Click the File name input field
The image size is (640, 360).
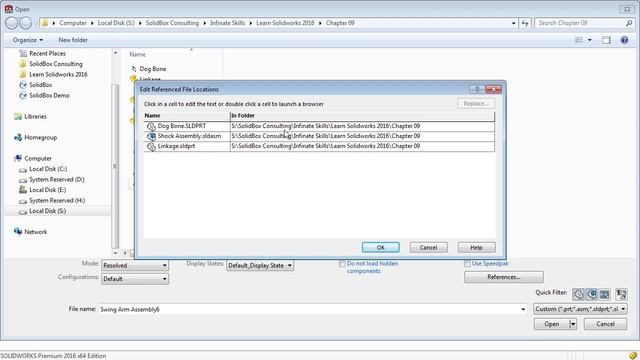click(309, 309)
